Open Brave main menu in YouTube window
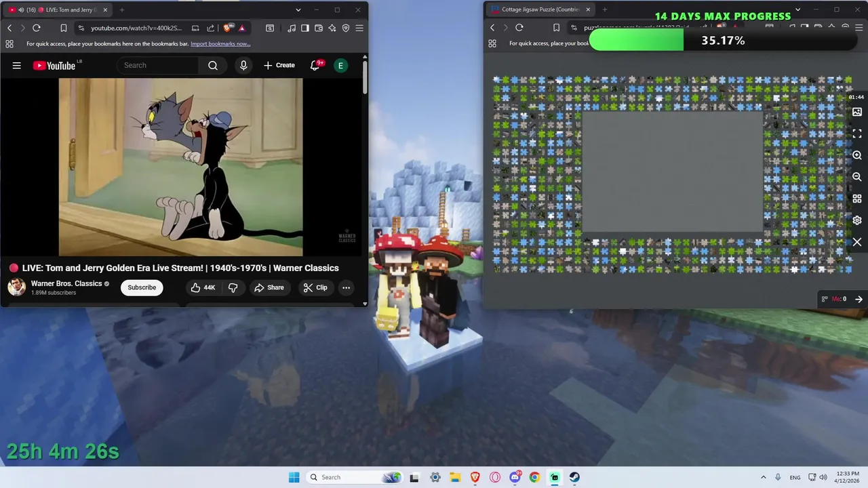Screen dimensions: 868x488 pos(359,28)
